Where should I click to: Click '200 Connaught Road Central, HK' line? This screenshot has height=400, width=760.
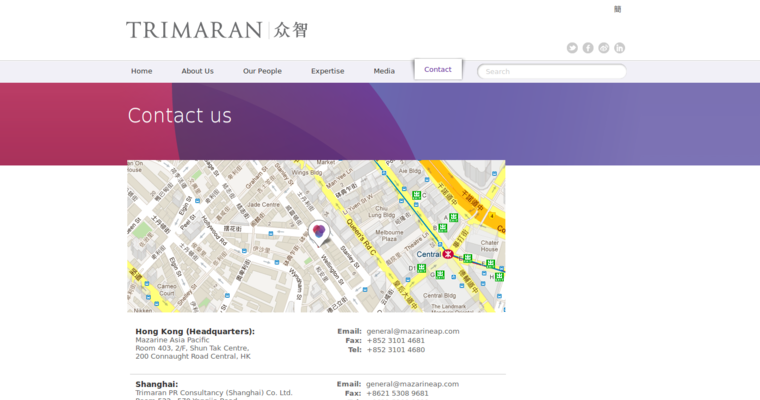point(193,356)
